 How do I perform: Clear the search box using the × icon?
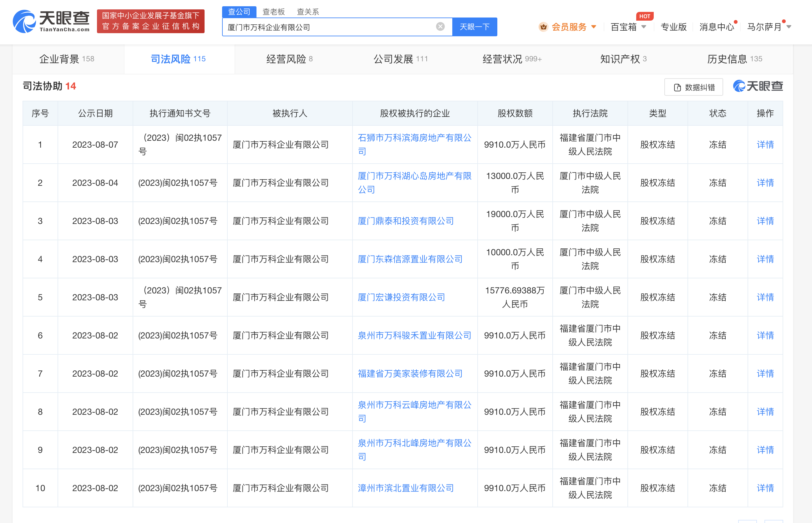coord(440,26)
